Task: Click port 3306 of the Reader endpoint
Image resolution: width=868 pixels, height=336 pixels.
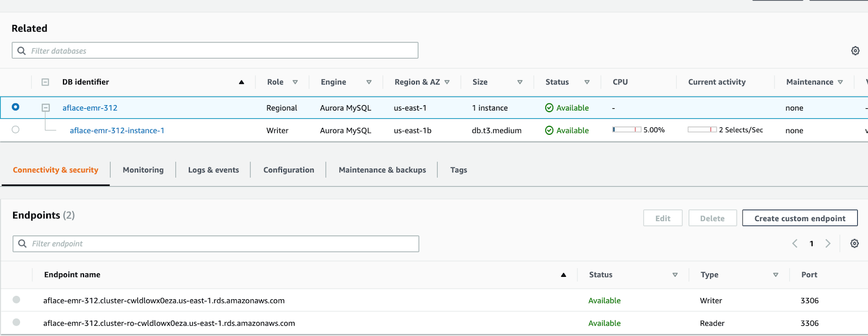Action: tap(809, 324)
